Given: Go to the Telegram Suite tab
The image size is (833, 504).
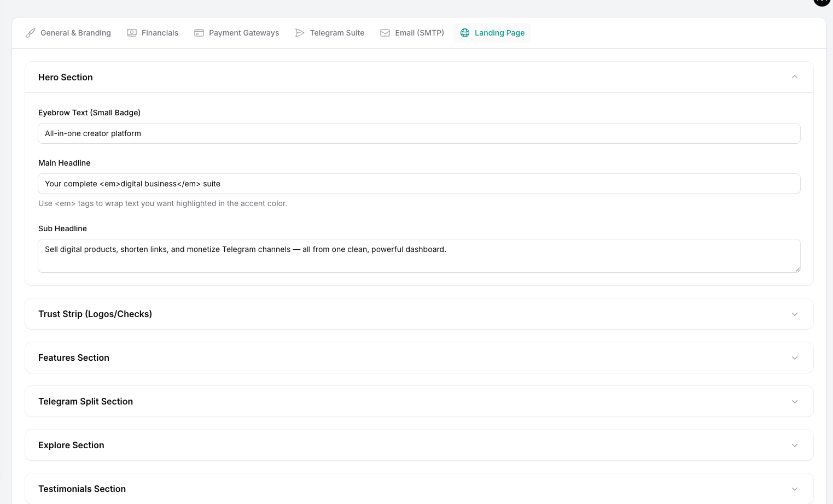Looking at the screenshot, I should [x=337, y=33].
